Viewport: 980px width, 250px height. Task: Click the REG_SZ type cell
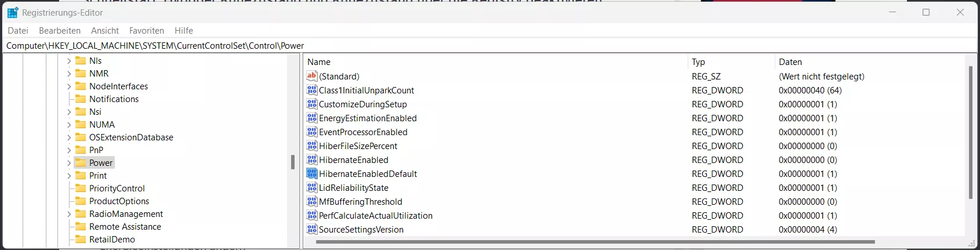[x=706, y=76]
